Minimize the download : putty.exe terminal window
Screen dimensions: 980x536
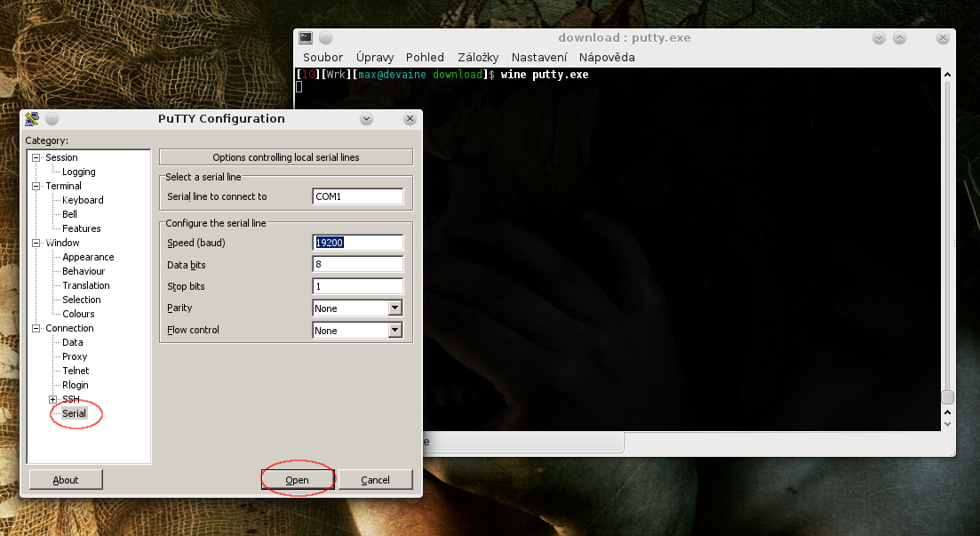pos(879,38)
